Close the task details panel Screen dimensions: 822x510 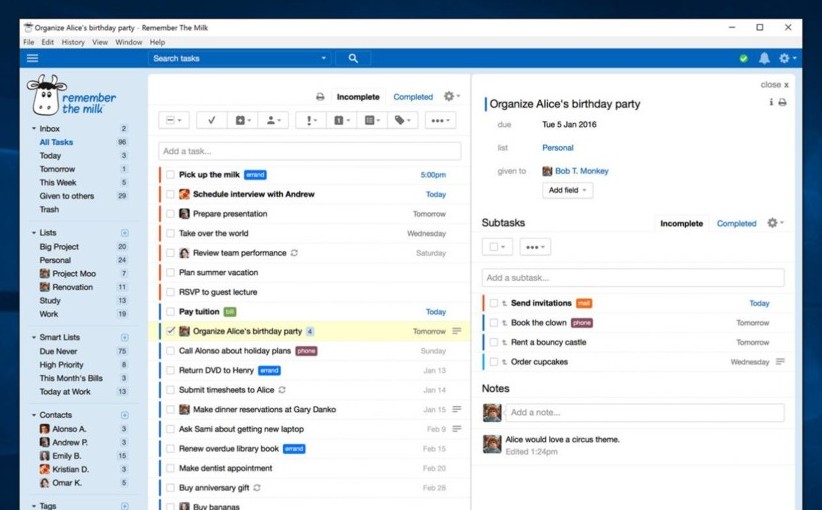[774, 84]
